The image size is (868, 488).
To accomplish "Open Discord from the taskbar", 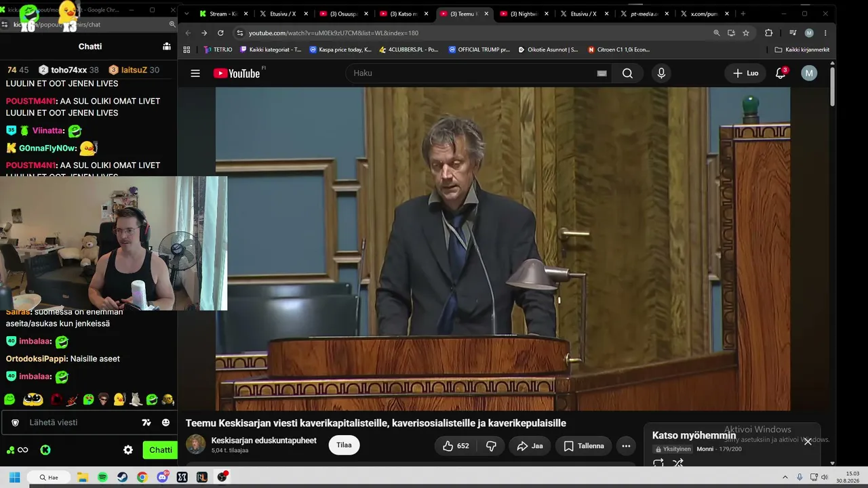I will pyautogui.click(x=162, y=477).
